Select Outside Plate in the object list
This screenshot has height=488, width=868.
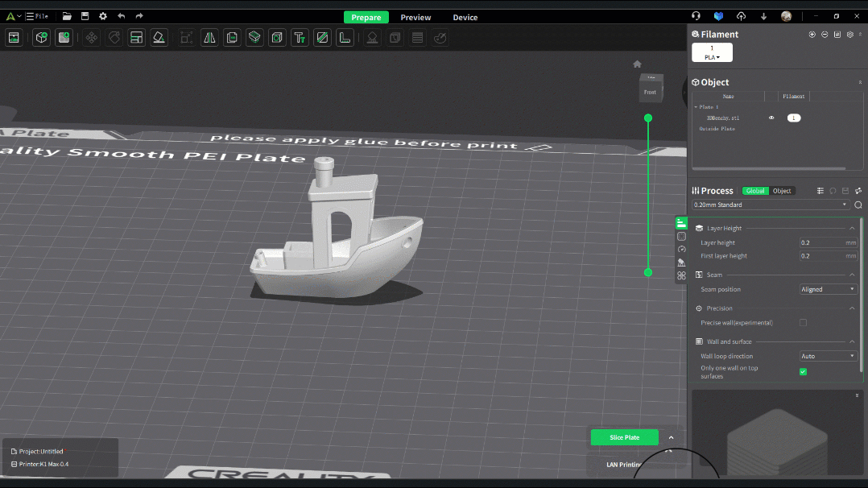click(x=717, y=129)
